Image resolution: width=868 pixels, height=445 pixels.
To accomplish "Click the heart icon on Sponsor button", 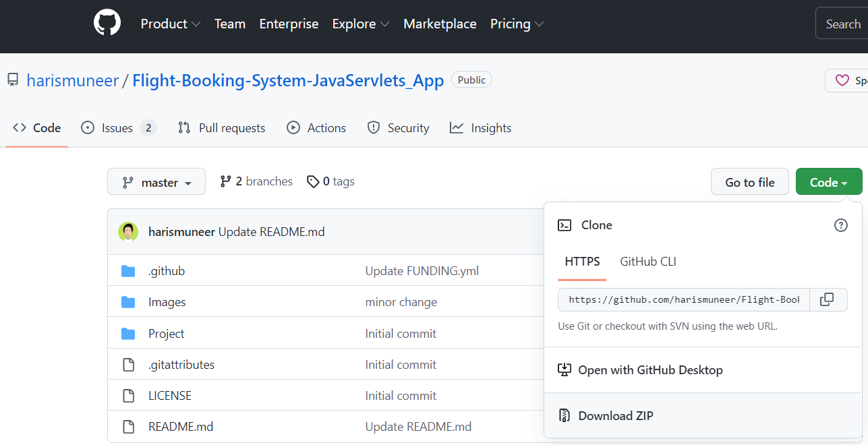I will [x=842, y=80].
